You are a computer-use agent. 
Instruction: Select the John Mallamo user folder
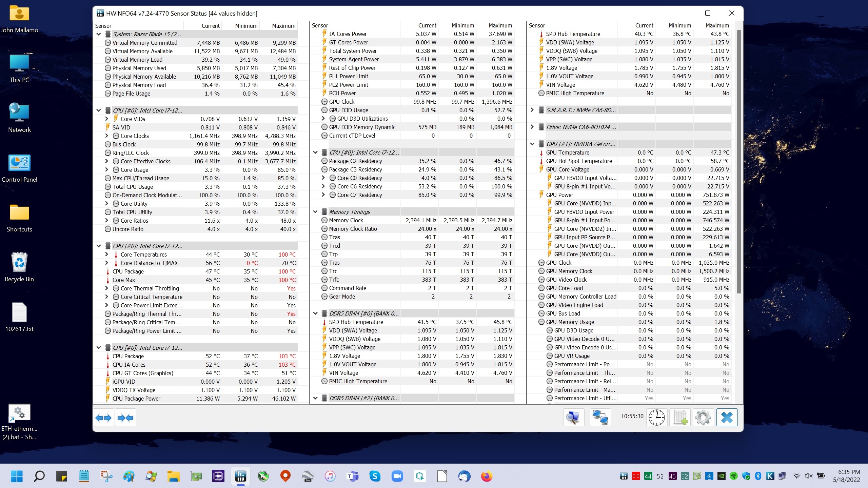pyautogui.click(x=19, y=19)
